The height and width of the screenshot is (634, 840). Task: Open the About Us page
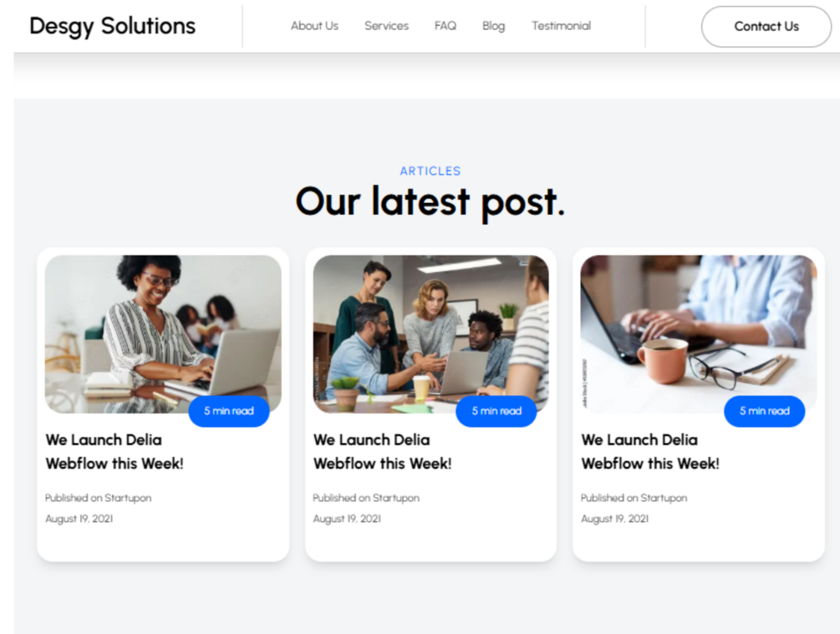pyautogui.click(x=314, y=26)
